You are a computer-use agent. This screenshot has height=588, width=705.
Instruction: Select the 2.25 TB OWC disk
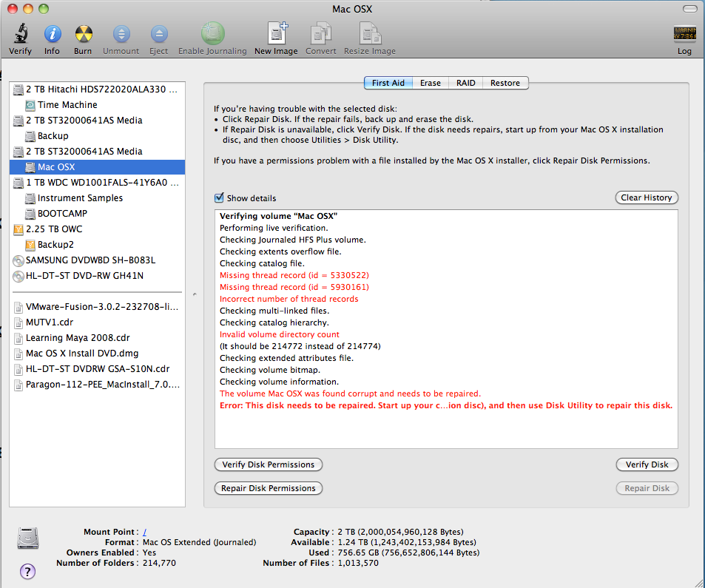tap(97, 229)
